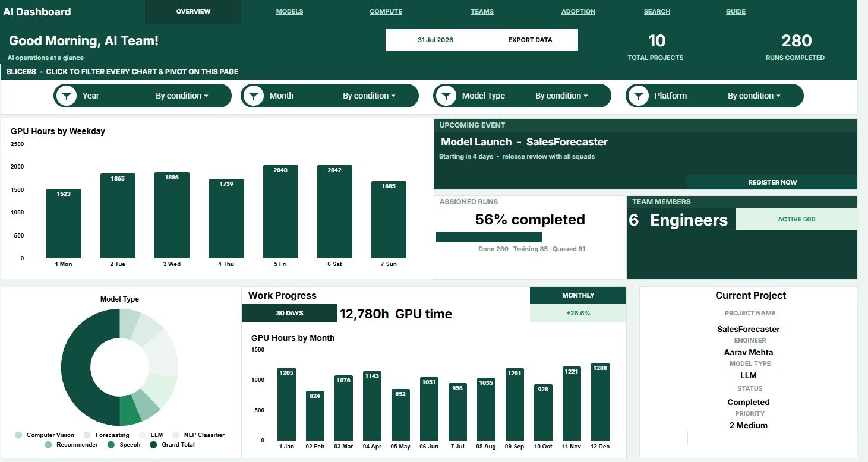The image size is (868, 462).
Task: Click the '56% completed' text
Action: (530, 220)
